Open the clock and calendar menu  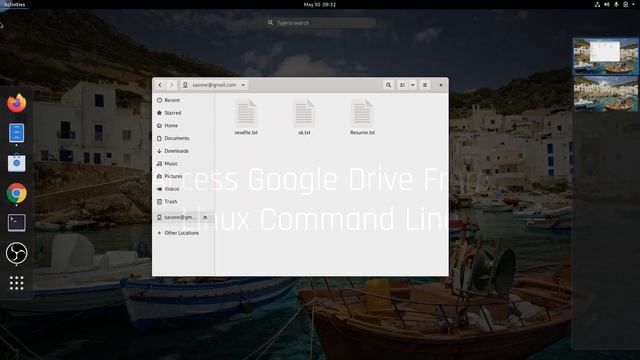pyautogui.click(x=320, y=4)
